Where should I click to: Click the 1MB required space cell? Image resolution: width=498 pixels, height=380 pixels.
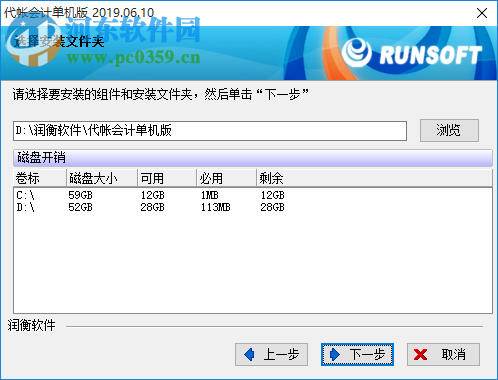[x=210, y=195]
